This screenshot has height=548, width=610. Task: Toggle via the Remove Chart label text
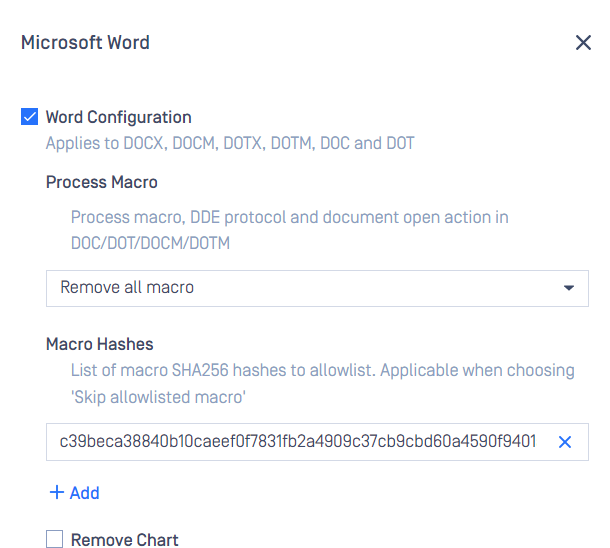(x=124, y=540)
